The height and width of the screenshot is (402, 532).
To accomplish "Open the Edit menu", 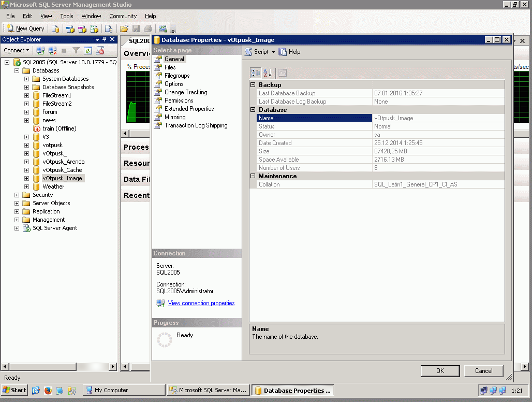I will [x=27, y=16].
